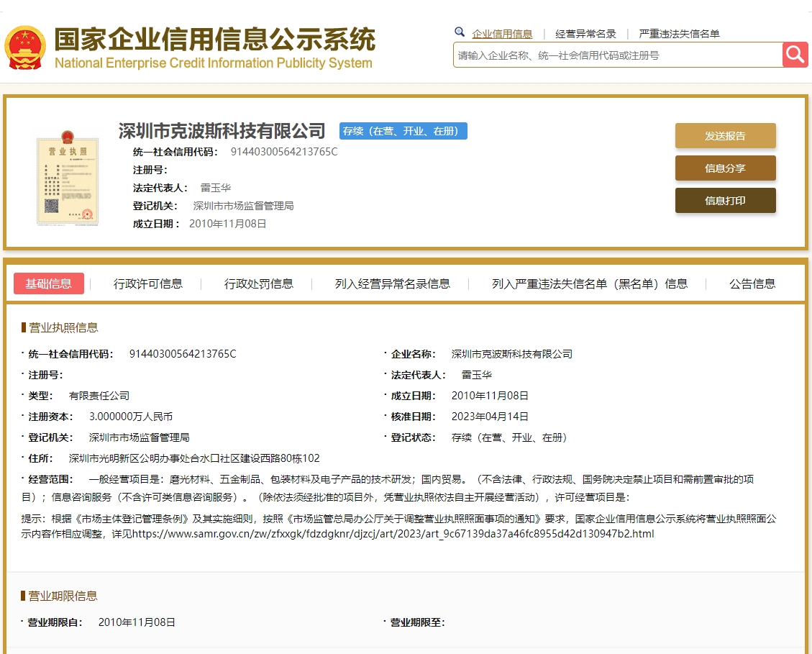Click the 信息分享 button
This screenshot has width=812, height=654.
click(x=725, y=168)
